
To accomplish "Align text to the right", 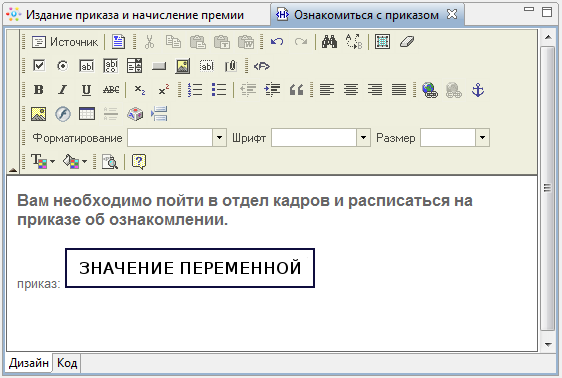I will point(375,90).
